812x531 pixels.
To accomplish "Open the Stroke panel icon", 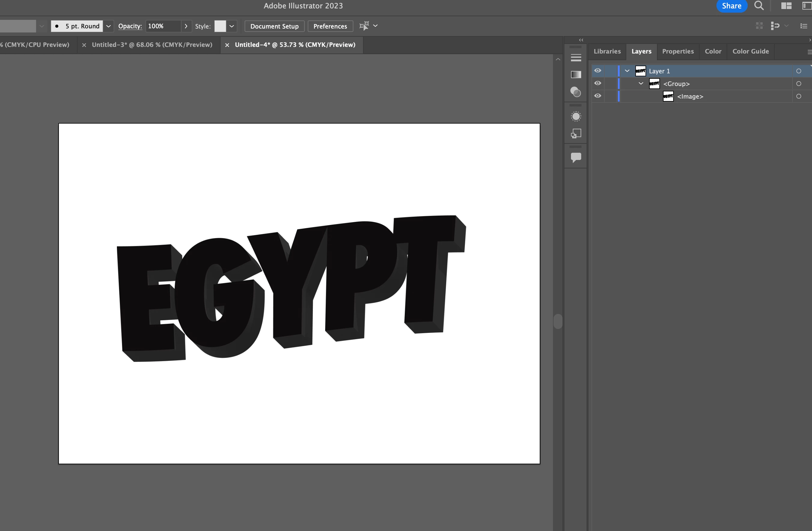I will pyautogui.click(x=576, y=58).
